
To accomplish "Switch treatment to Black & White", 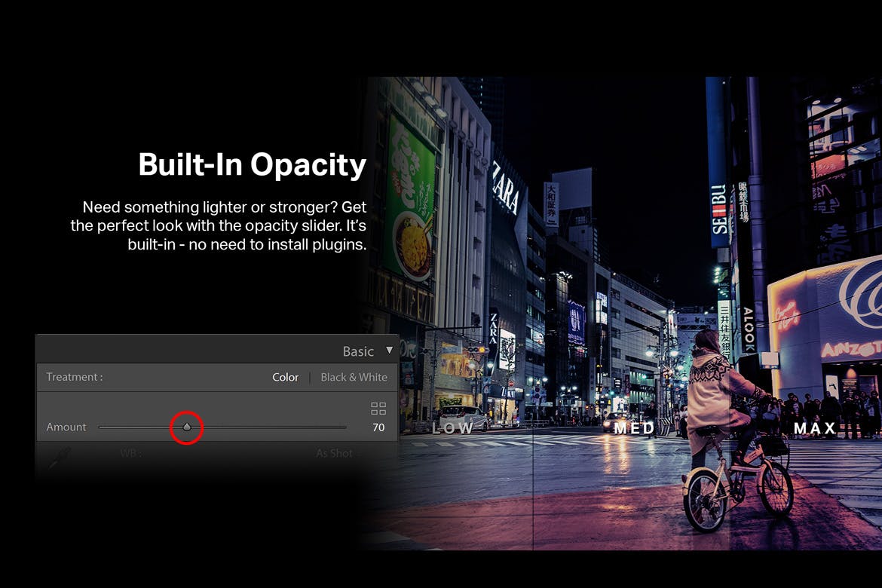I will (354, 377).
